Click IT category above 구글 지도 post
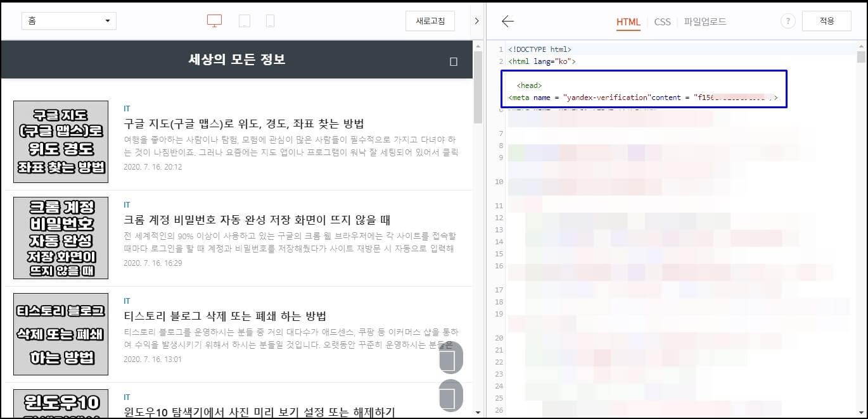This screenshot has height=419, width=868. (x=127, y=109)
